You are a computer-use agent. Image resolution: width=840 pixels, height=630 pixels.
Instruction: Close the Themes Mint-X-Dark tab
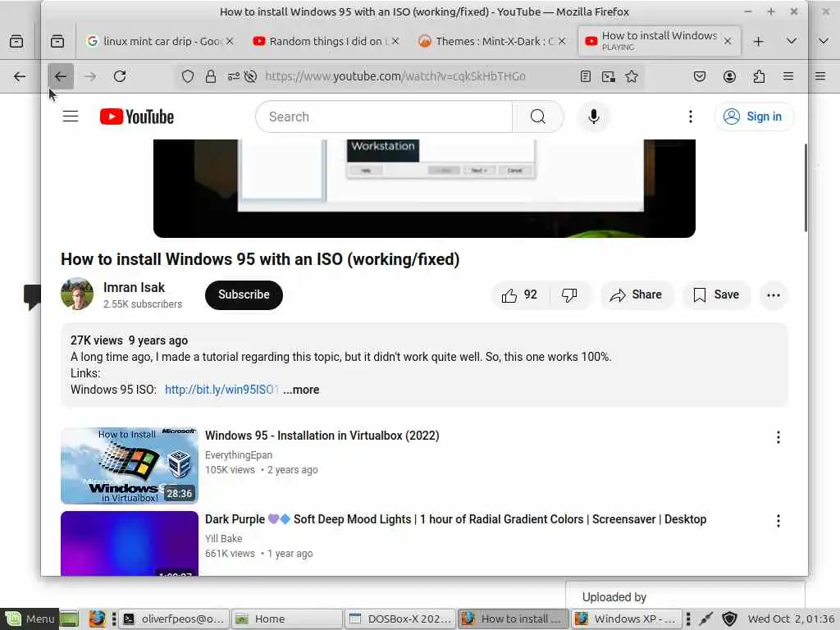(x=561, y=41)
